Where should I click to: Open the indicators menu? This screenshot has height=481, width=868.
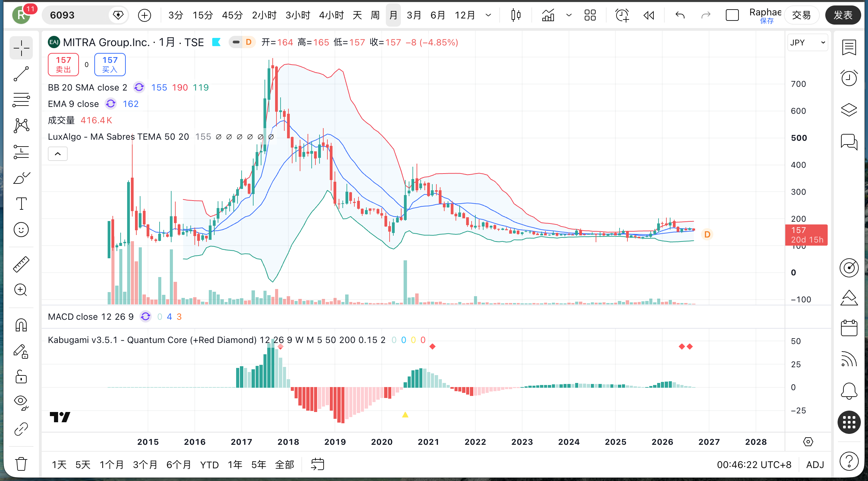click(x=548, y=15)
